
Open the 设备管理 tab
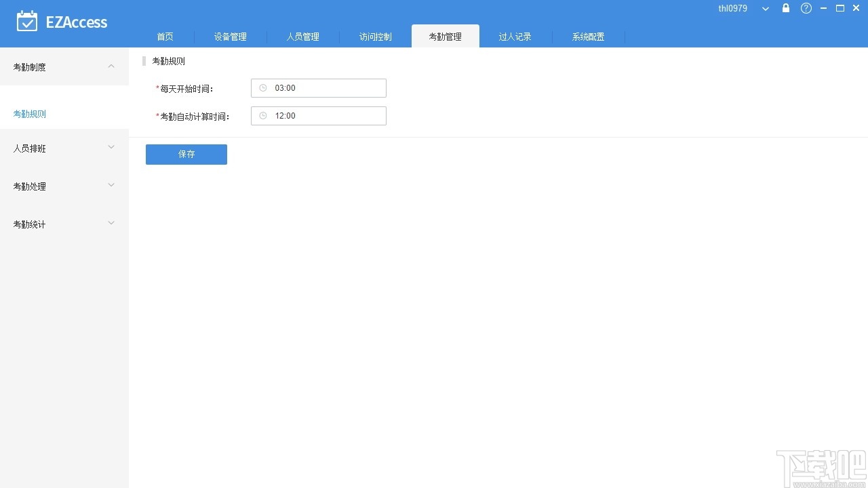pyautogui.click(x=231, y=37)
